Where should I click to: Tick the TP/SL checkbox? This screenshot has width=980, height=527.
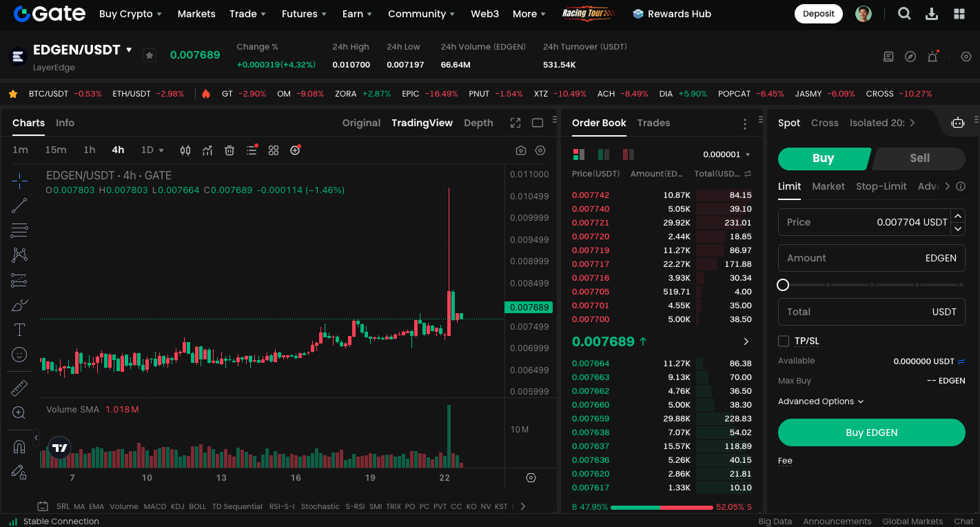[784, 341]
